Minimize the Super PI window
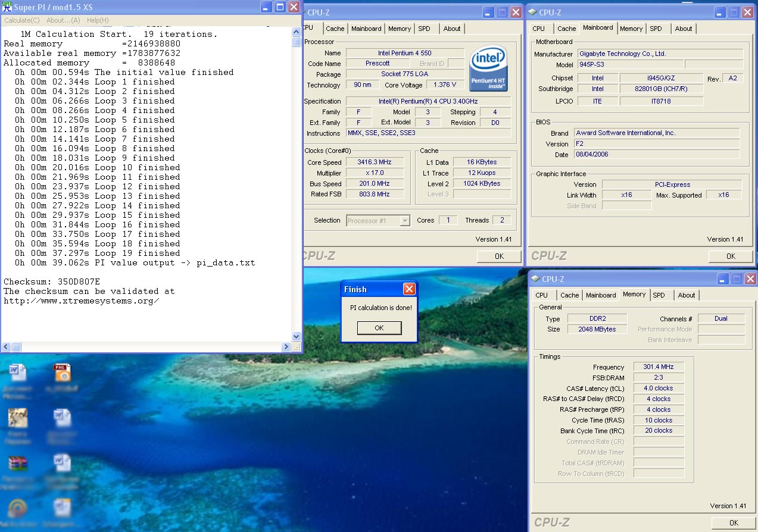 [266, 7]
